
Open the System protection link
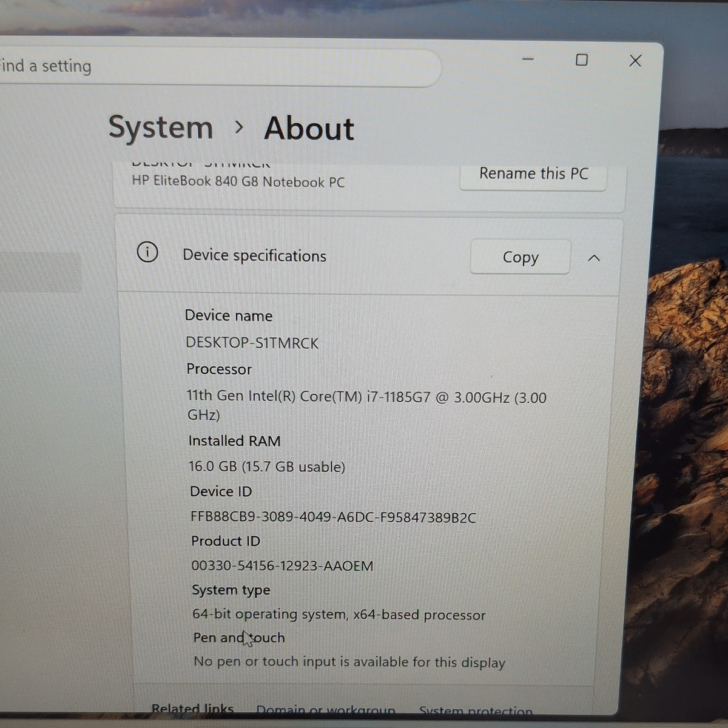(x=476, y=711)
